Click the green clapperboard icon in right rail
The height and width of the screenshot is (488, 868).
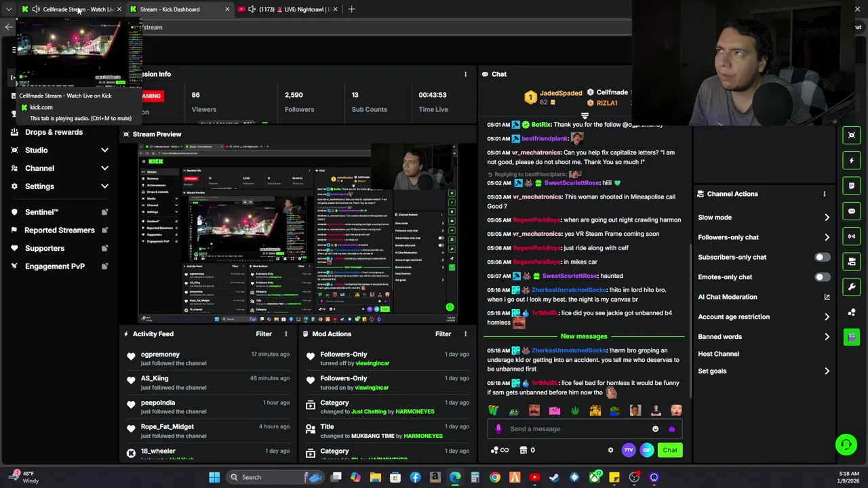point(852,337)
